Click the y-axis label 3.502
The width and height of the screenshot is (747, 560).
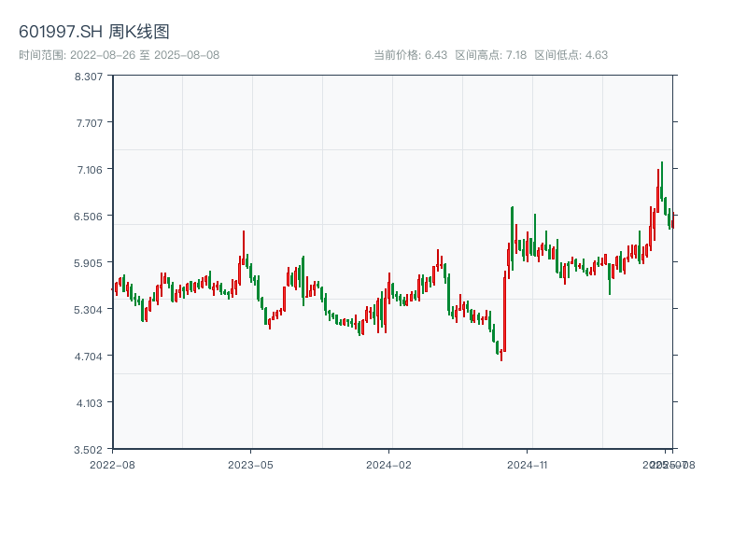(x=88, y=450)
